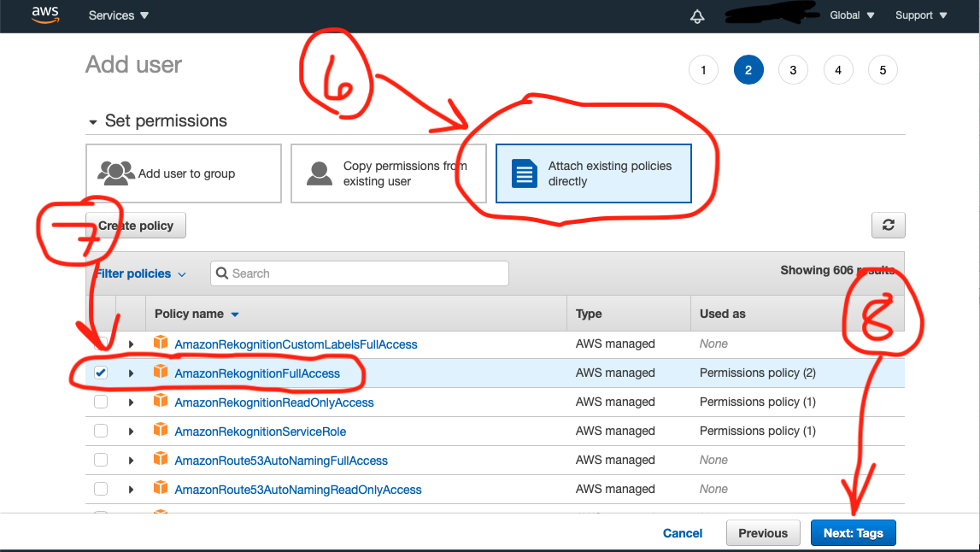The image size is (980, 552).
Task: Click into the policy Search field
Action: pos(360,273)
